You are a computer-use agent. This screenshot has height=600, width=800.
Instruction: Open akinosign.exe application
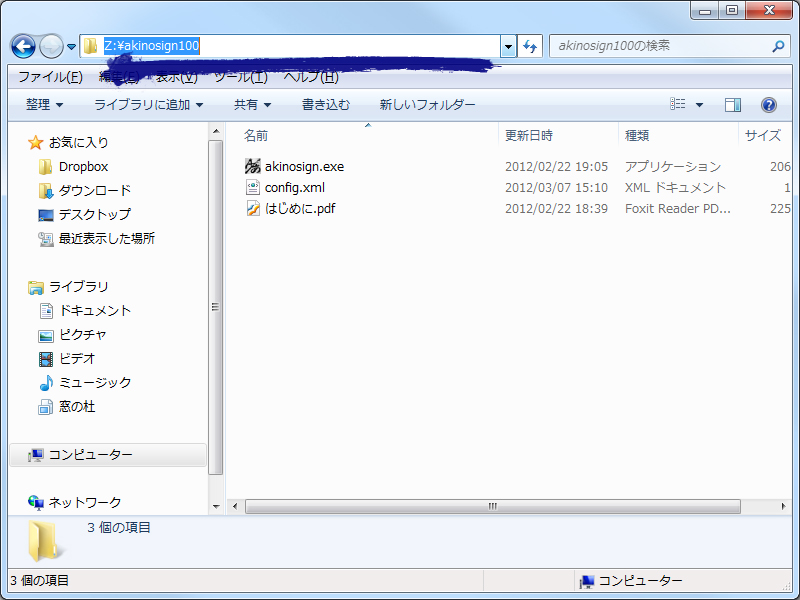(x=303, y=166)
